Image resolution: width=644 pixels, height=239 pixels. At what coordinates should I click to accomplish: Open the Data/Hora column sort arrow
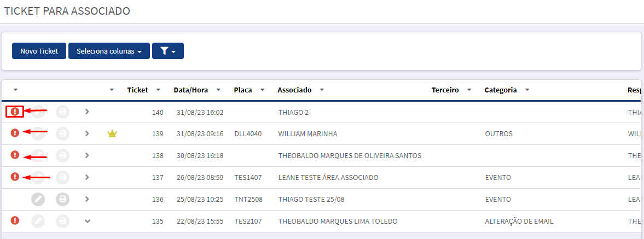click(218, 90)
